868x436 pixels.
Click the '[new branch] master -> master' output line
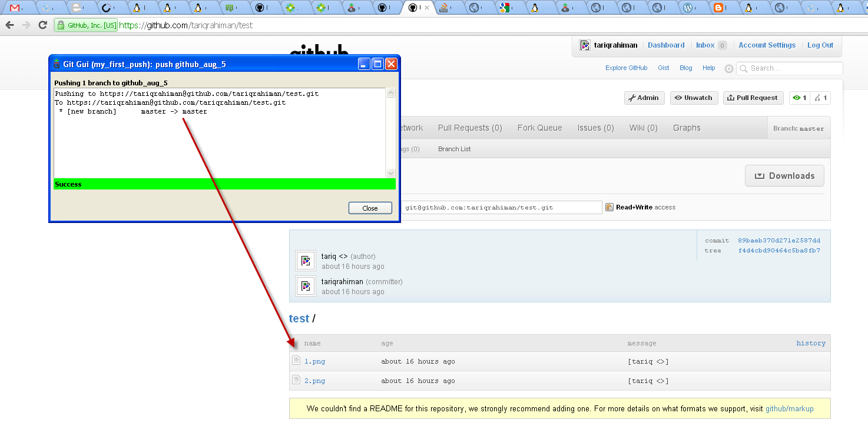[x=132, y=111]
